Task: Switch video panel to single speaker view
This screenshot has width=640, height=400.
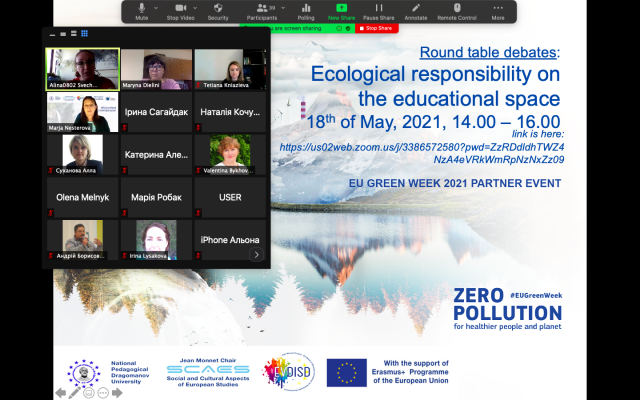Action: [x=63, y=34]
